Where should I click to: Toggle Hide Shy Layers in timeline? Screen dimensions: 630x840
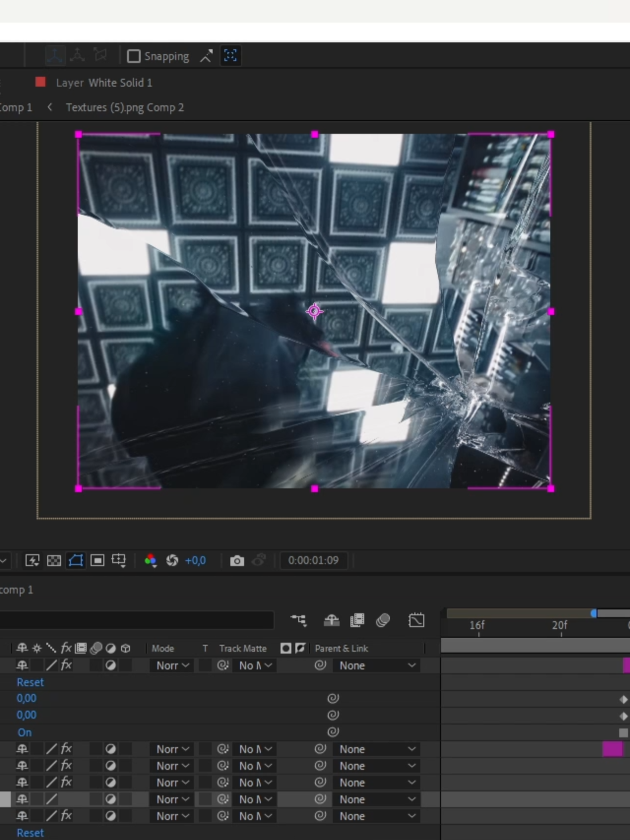pyautogui.click(x=331, y=620)
